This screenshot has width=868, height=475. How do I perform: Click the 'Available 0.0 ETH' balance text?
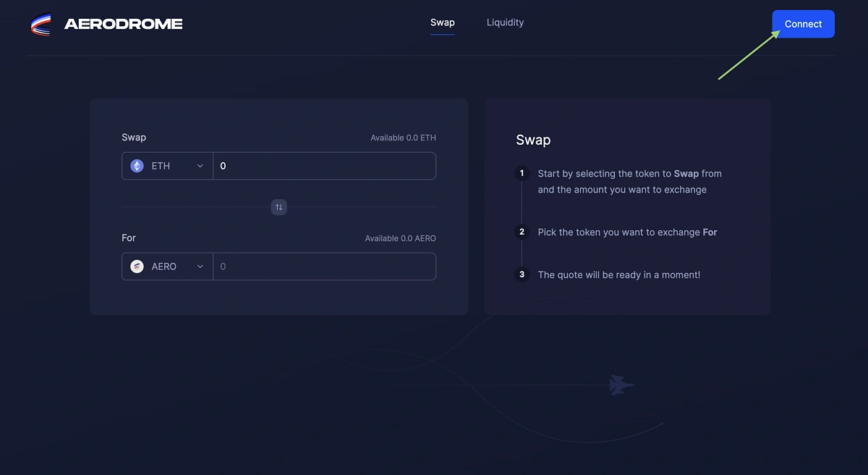coord(403,138)
